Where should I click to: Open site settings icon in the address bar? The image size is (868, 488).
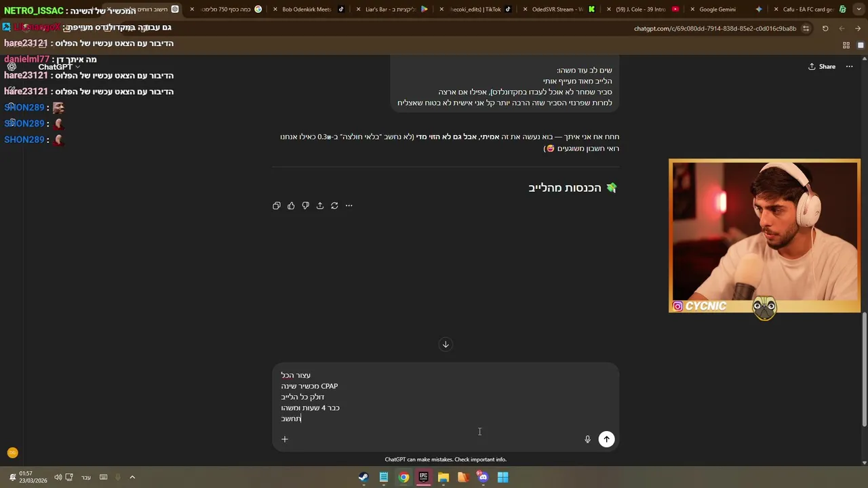pyautogui.click(x=806, y=28)
